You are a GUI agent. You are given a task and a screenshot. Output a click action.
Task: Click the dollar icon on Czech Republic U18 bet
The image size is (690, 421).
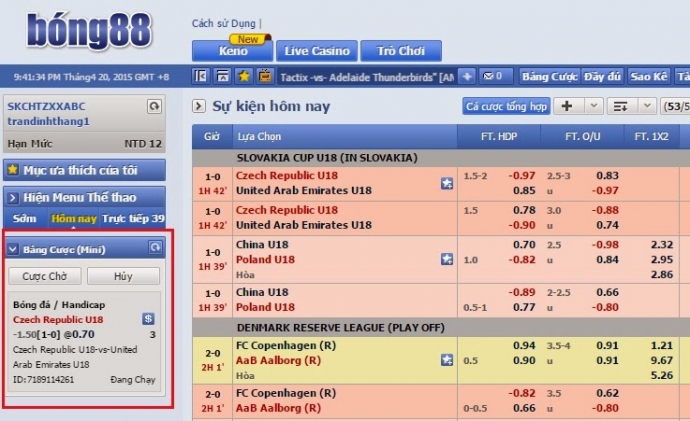(148, 318)
